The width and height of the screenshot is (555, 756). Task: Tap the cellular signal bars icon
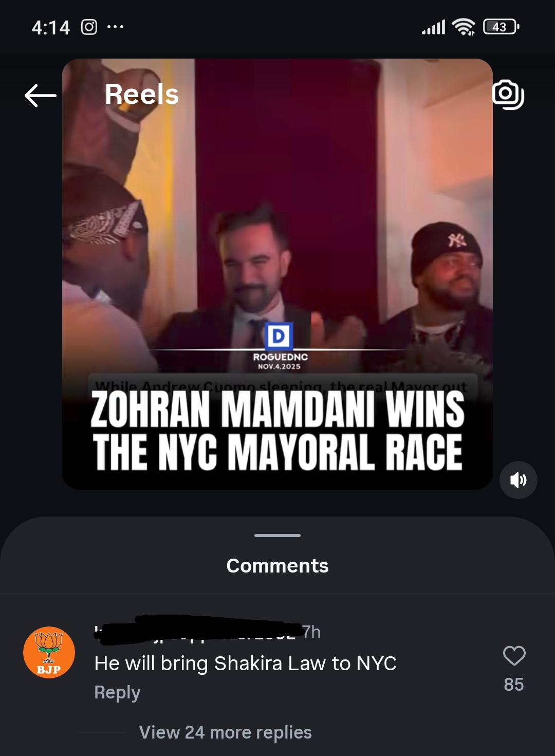[x=433, y=27]
